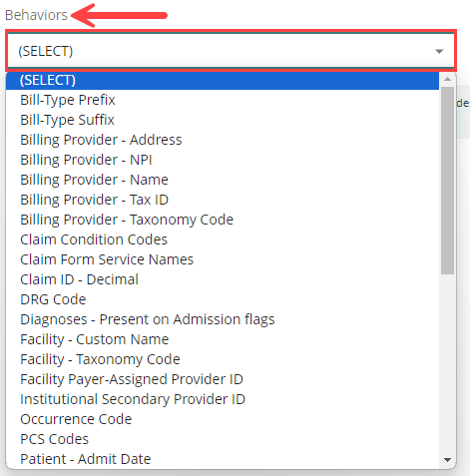Choose Claim ID - Decimal option
Image resolution: width=470 pixels, height=476 pixels.
[x=223, y=279]
